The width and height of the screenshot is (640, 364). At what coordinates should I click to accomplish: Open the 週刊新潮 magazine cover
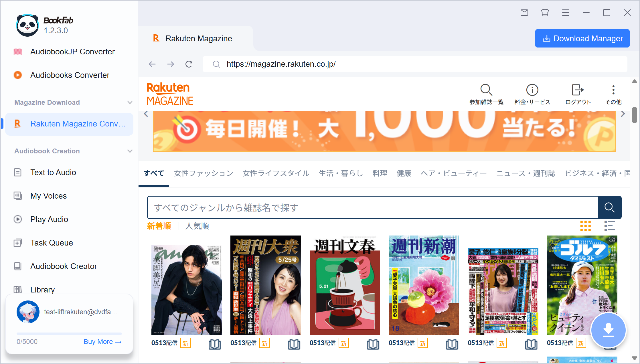tap(424, 285)
